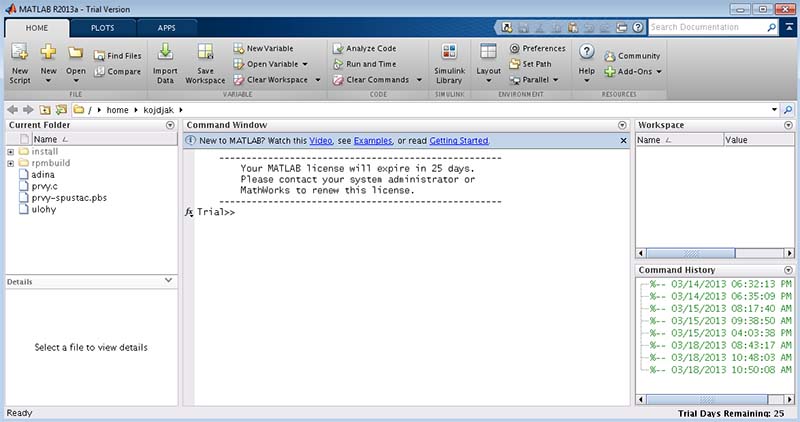Switch to the PLOTS tab
800x422 pixels.
102,28
